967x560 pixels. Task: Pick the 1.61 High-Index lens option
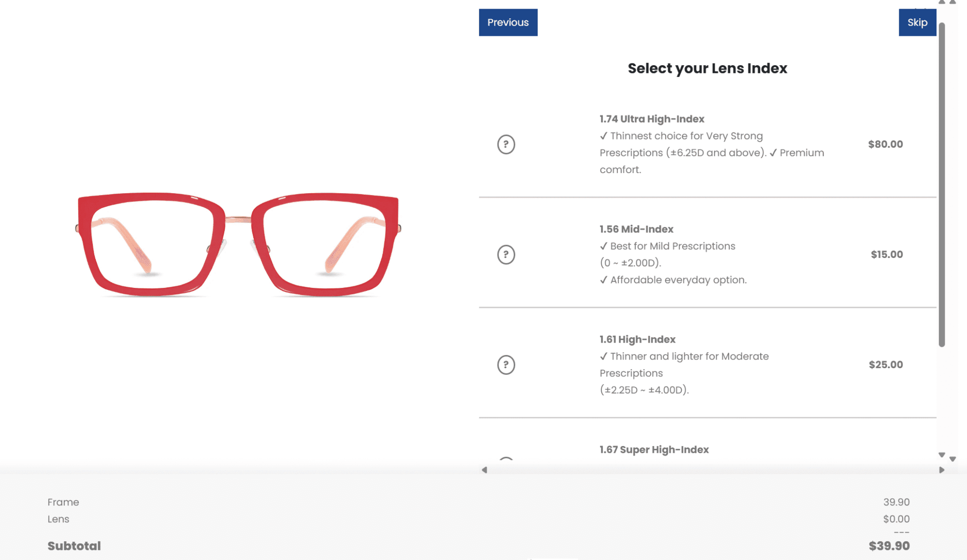tap(637, 340)
